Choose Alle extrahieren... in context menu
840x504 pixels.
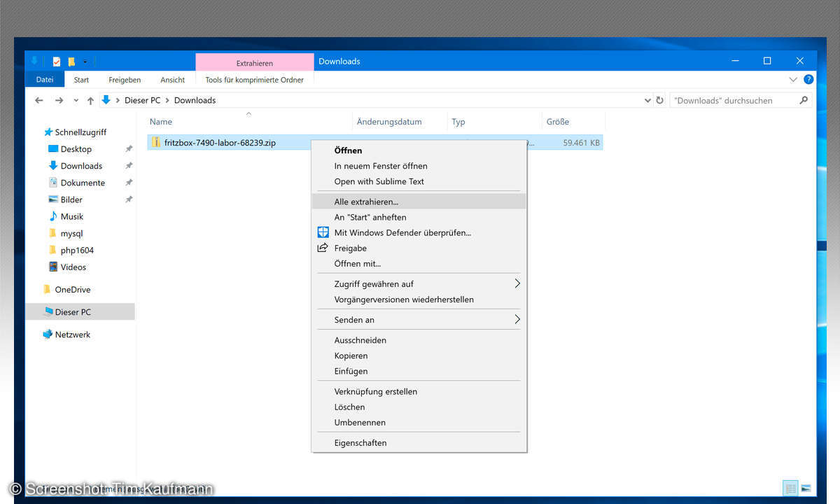(419, 202)
